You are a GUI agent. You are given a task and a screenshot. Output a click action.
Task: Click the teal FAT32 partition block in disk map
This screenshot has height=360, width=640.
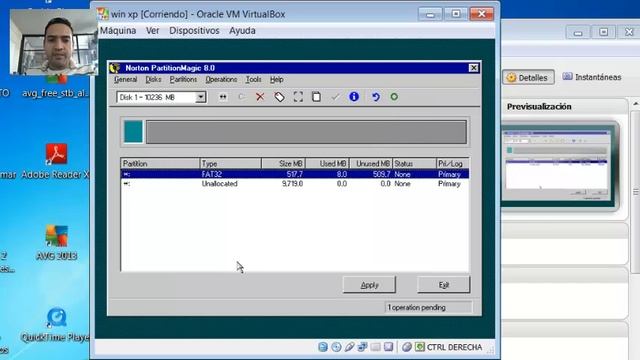pos(133,131)
